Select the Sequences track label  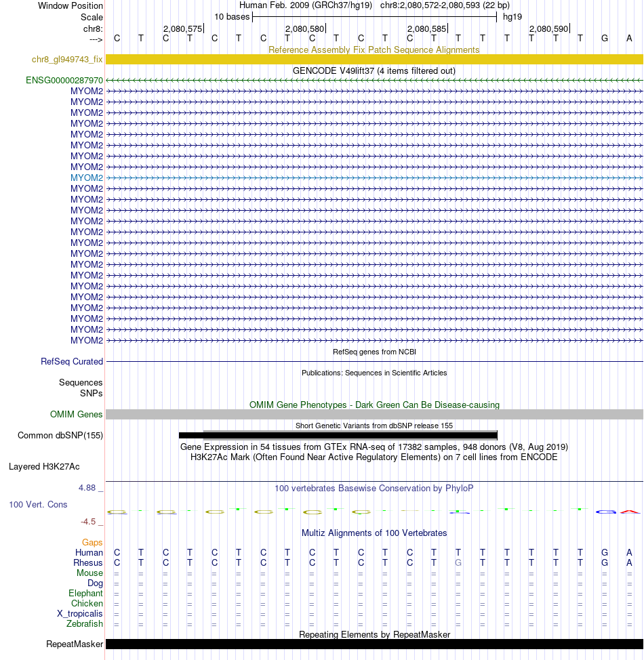[81, 383]
